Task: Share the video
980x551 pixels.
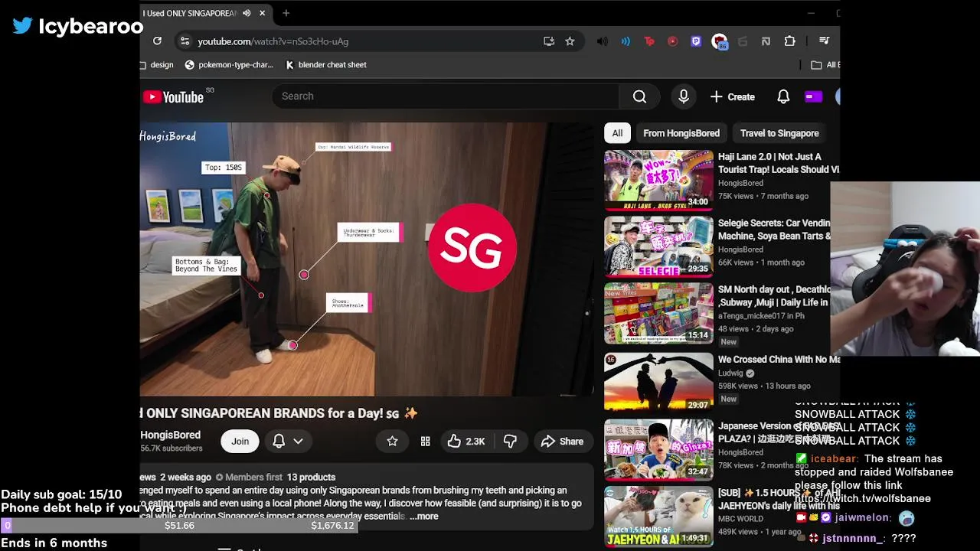Action: (562, 442)
